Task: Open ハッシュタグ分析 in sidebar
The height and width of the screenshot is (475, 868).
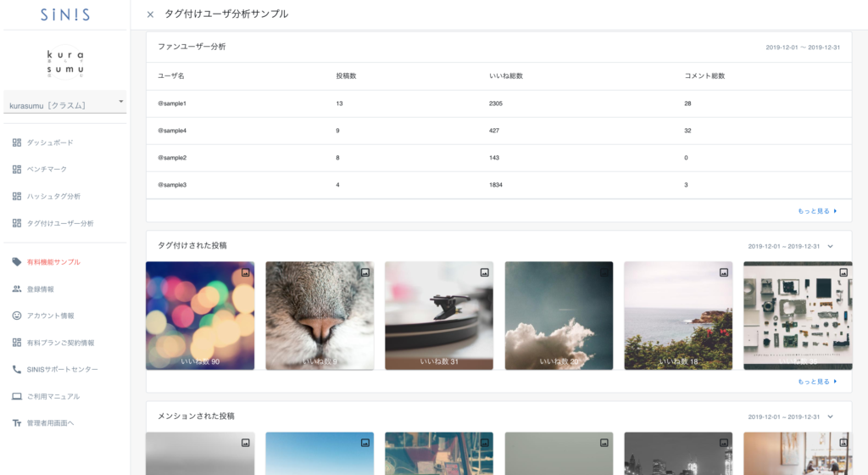Action: tap(53, 197)
